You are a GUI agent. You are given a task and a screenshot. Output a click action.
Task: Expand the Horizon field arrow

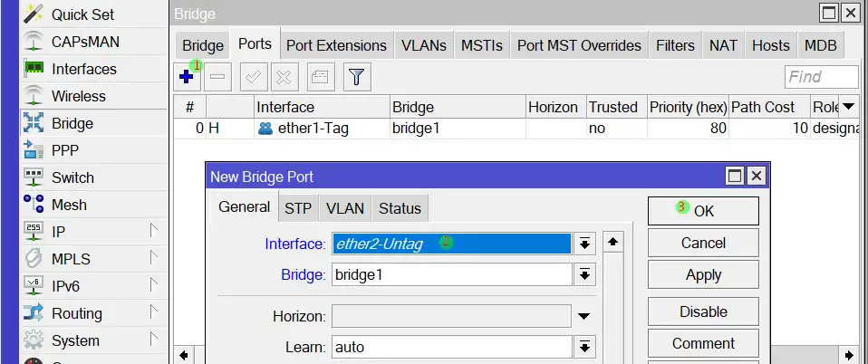(x=584, y=316)
